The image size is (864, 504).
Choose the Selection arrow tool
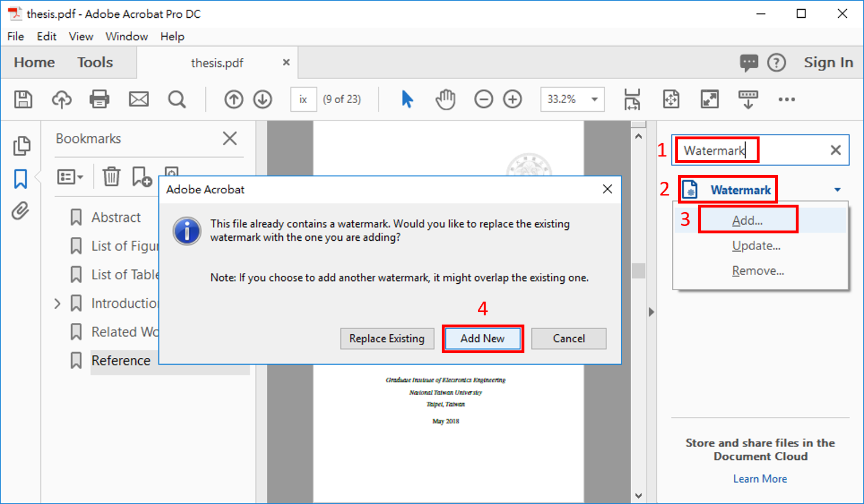pyautogui.click(x=407, y=99)
